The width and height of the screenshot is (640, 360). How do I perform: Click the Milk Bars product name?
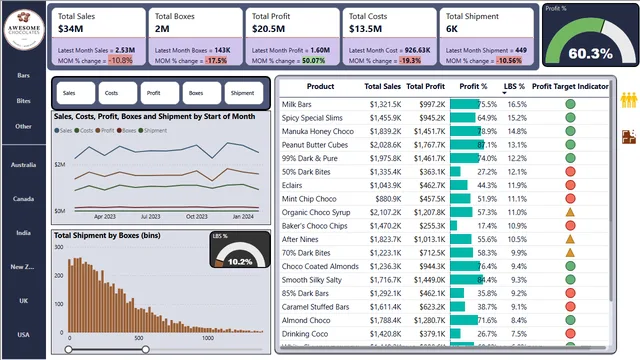coord(297,104)
